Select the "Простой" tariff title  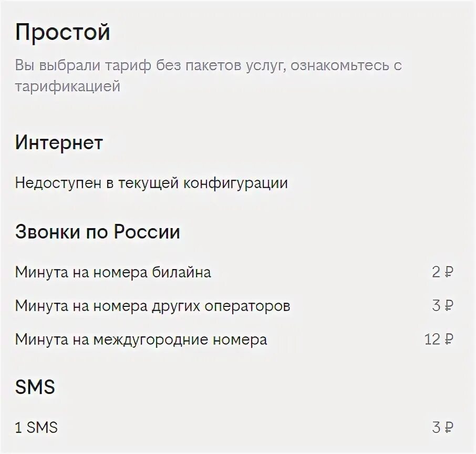[63, 32]
